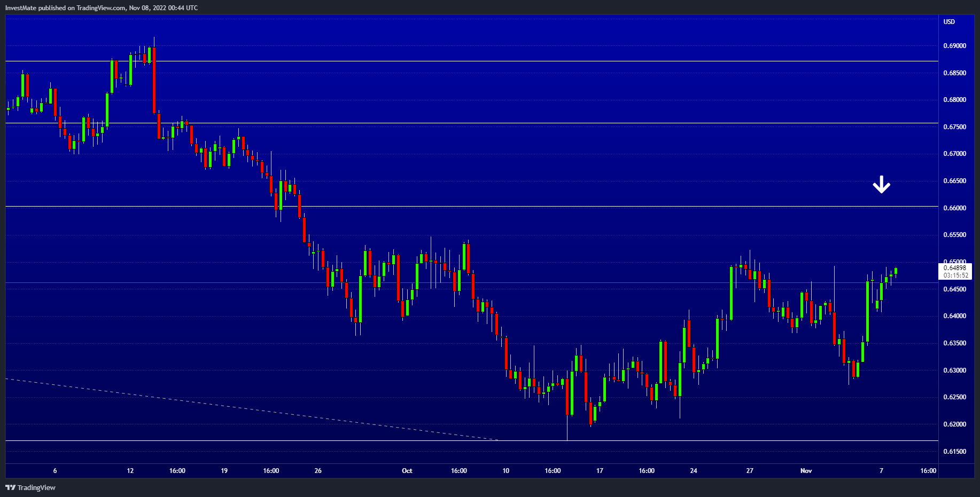980x497 pixels.
Task: Select the 0.61500 price axis label
Action: click(x=954, y=452)
